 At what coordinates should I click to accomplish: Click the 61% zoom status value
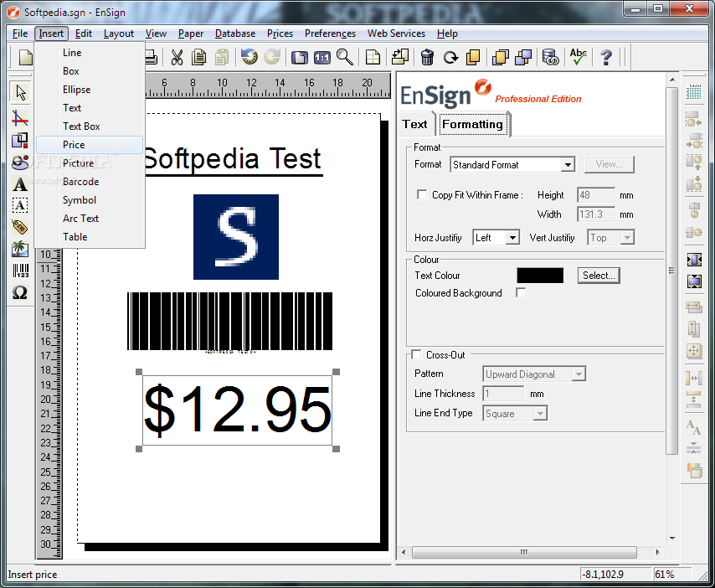(664, 575)
